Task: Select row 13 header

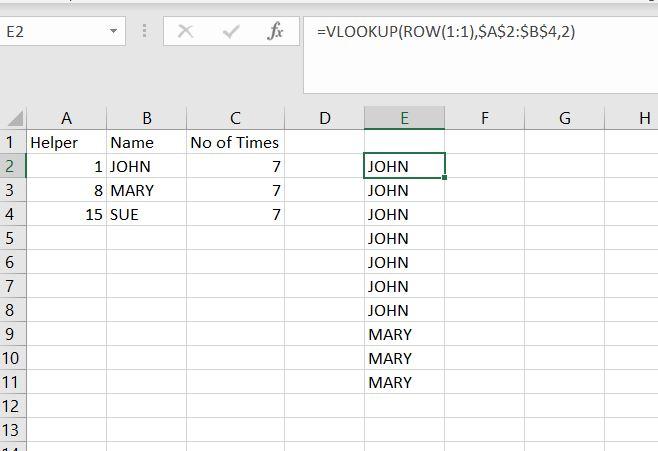Action: click(13, 430)
